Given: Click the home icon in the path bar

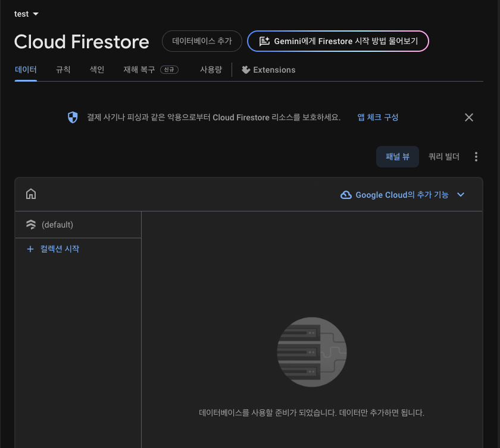Looking at the screenshot, I should [x=31, y=194].
